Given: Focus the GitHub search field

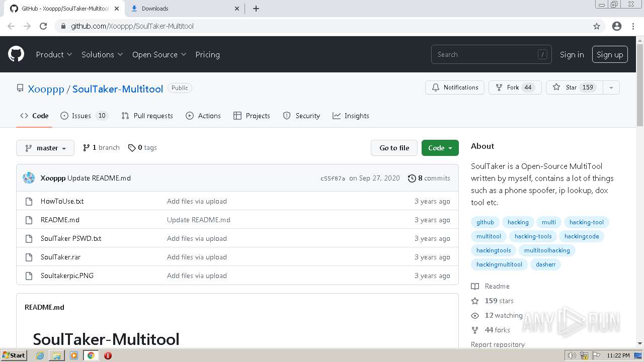Looking at the screenshot, I should [x=491, y=54].
